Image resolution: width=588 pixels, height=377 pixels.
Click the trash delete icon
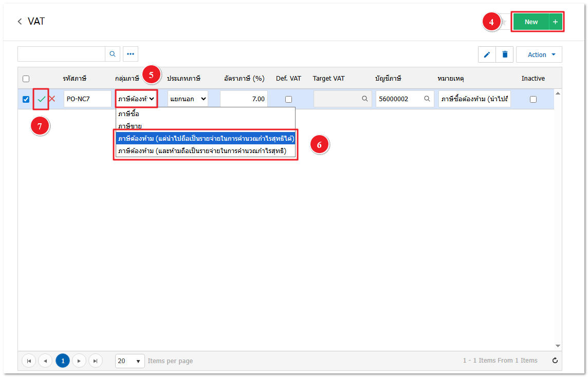[505, 54]
